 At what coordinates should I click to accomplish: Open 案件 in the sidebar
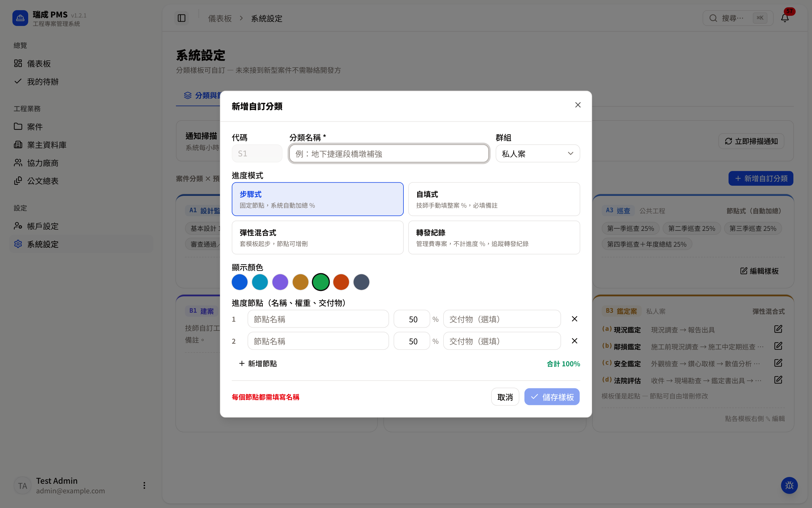click(x=81, y=127)
